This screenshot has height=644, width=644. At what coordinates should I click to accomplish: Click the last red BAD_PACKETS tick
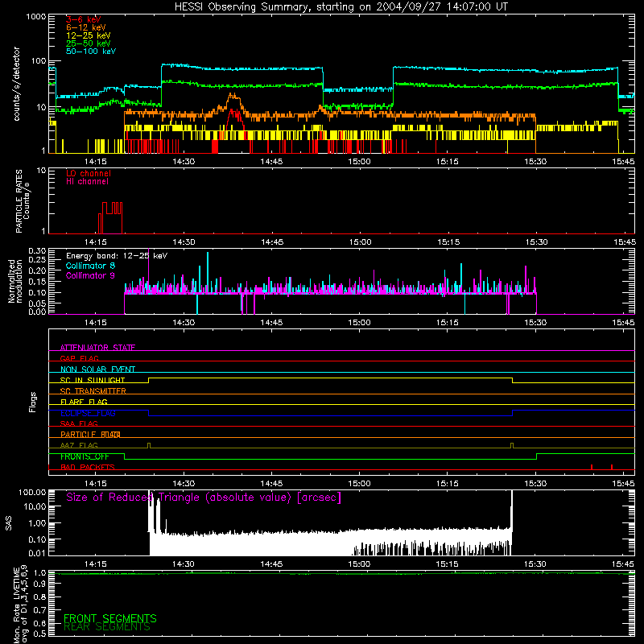[x=612, y=467]
